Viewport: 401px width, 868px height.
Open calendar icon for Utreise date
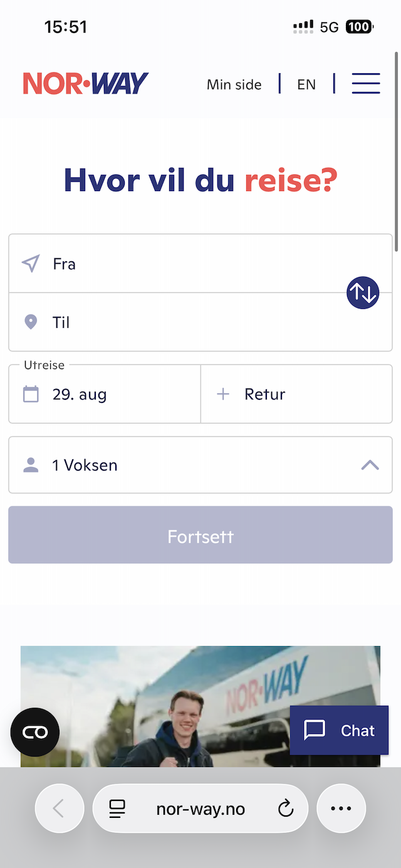31,394
